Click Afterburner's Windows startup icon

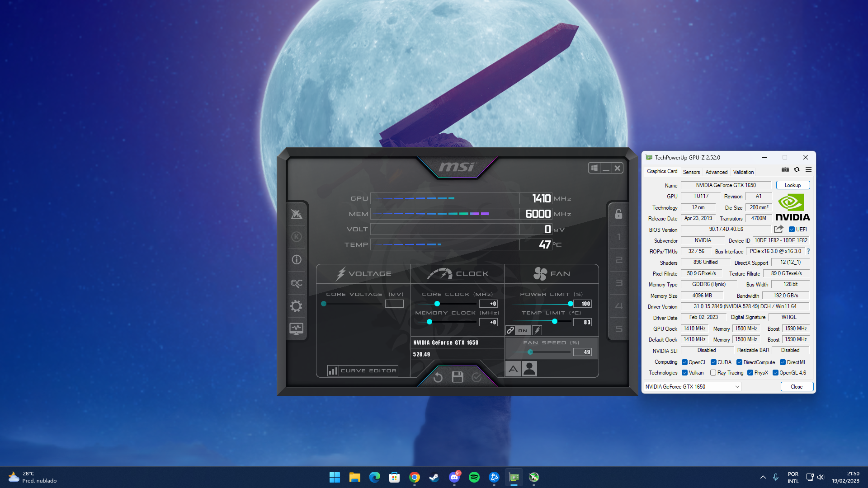tap(594, 168)
